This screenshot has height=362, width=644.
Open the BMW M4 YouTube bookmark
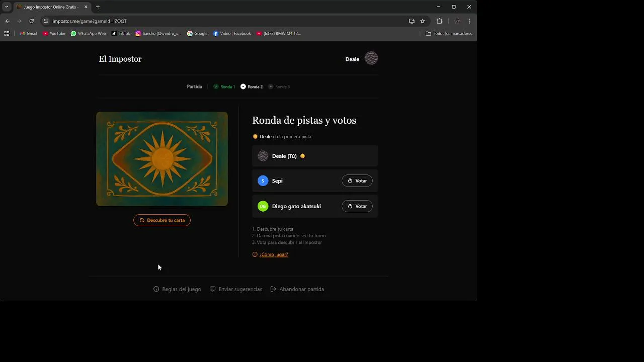279,34
